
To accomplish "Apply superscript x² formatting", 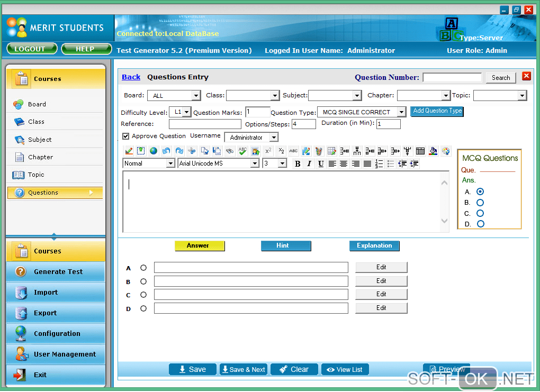I will 268,151.
